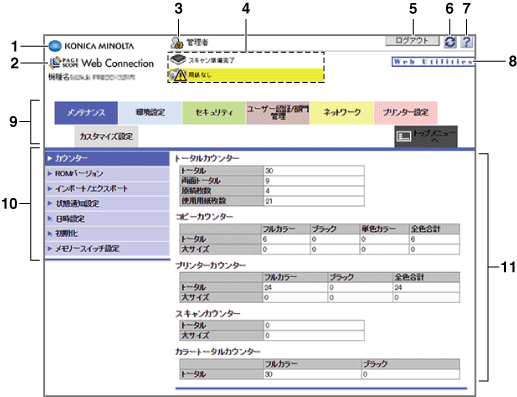The image size is (517, 397).
Task: Click the 両面トータル row label
Action: tap(200, 181)
